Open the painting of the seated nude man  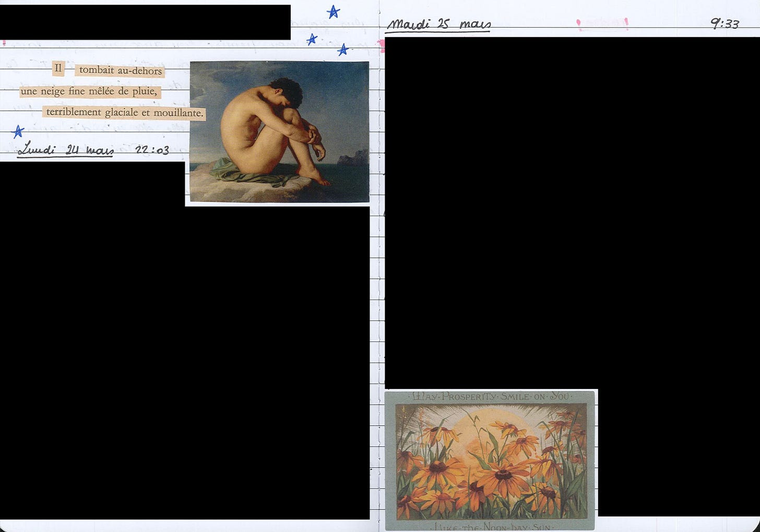pos(279,132)
